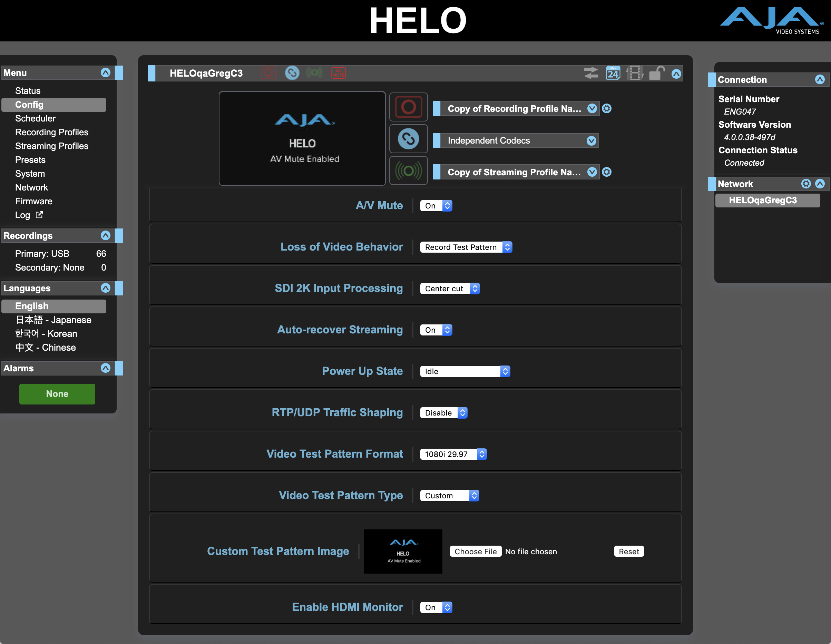Collapse the Alarms panel
Screen dimensions: 831x644
click(105, 368)
